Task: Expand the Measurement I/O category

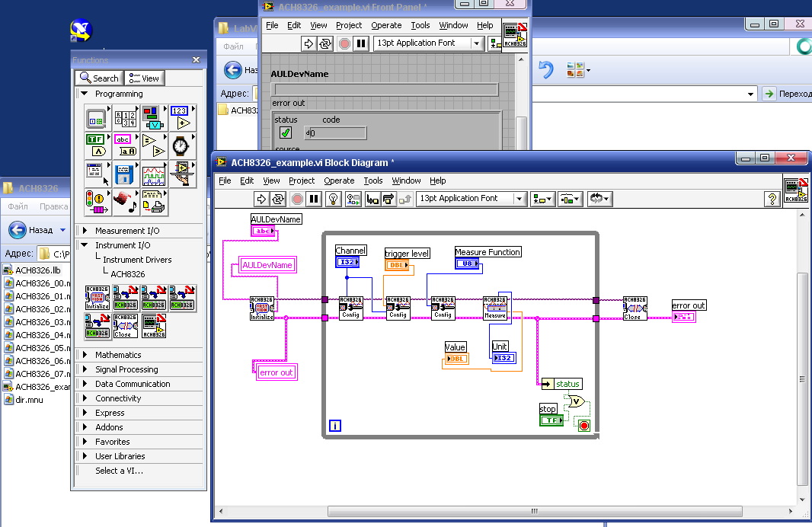Action: click(85, 231)
